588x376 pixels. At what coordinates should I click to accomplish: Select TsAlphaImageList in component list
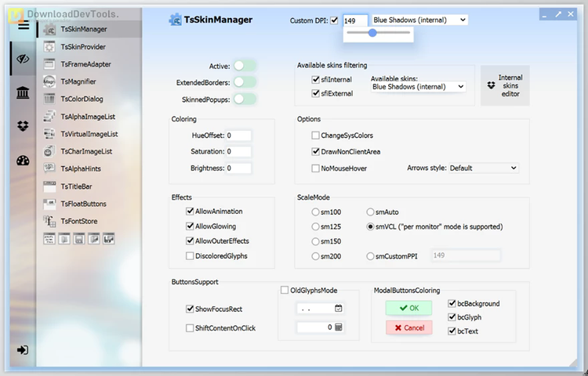89,117
